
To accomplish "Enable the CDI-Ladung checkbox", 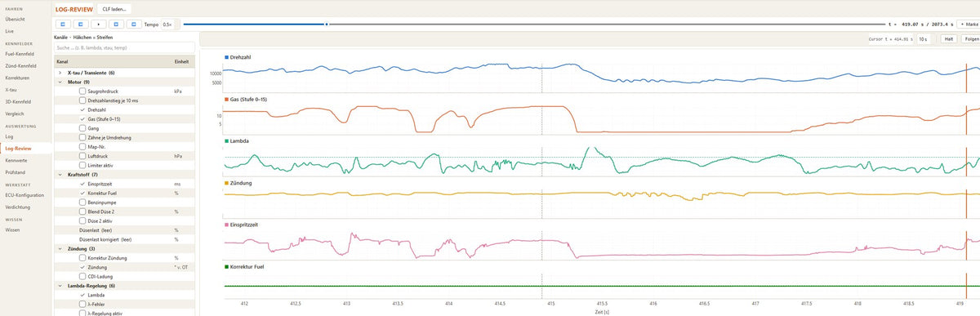I will [x=82, y=276].
